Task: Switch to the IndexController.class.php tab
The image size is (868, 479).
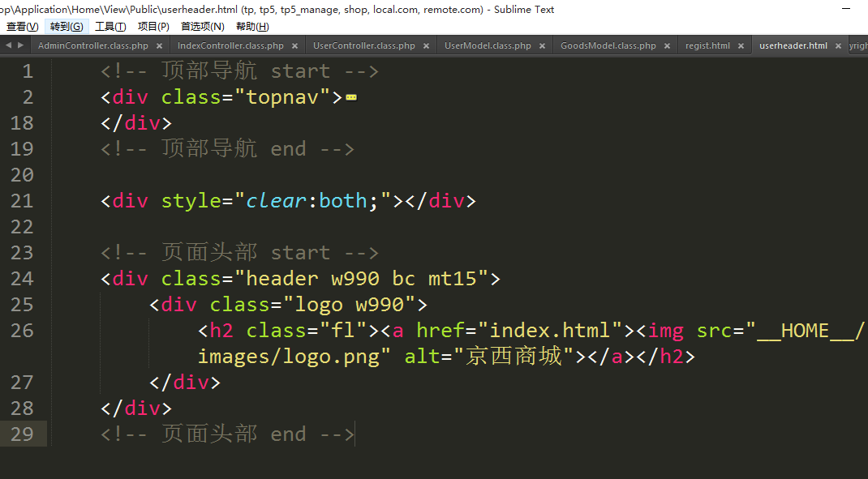Action: pos(230,46)
